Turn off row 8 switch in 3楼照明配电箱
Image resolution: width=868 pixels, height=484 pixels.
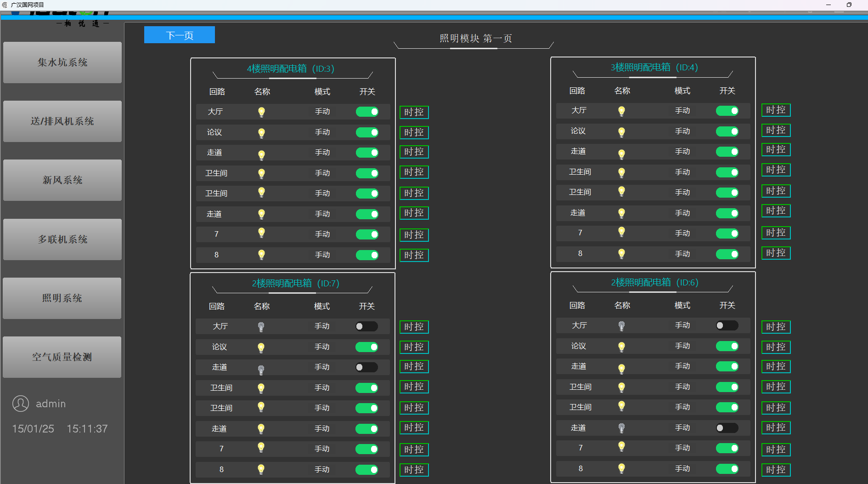(x=727, y=254)
